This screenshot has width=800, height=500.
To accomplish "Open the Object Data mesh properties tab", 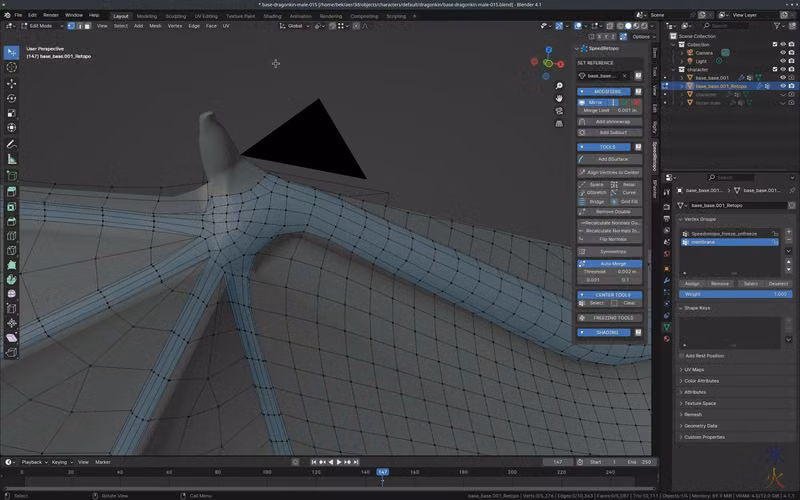I will 667,327.
